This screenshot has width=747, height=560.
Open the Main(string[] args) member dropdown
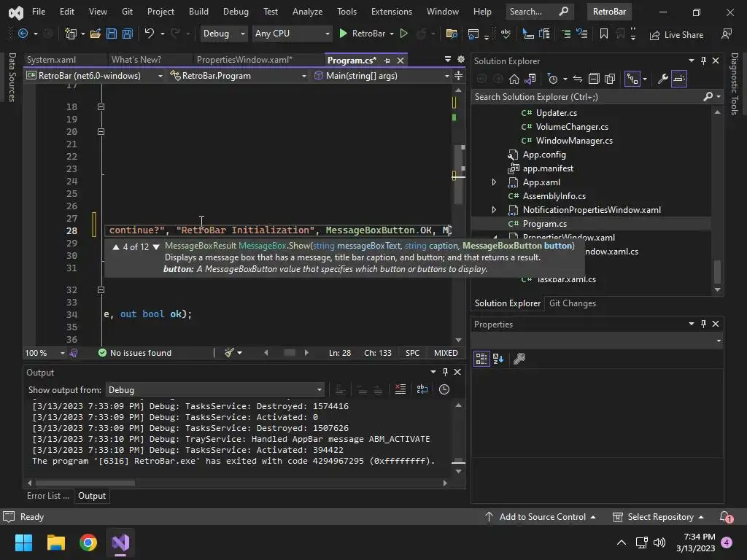381,76
